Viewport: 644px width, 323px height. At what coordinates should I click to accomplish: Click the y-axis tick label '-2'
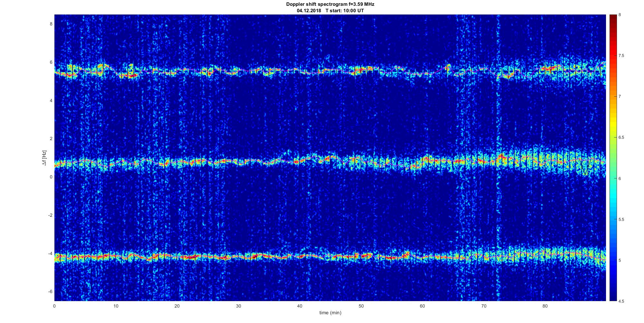50,215
